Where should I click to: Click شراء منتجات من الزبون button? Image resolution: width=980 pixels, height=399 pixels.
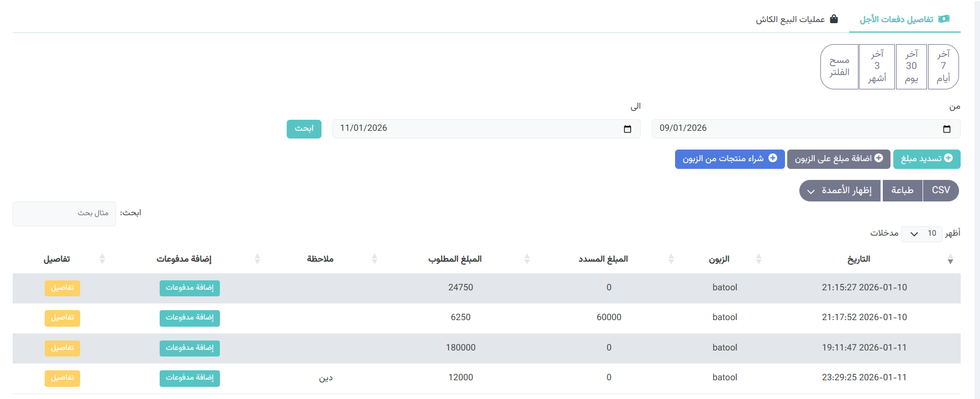(x=730, y=159)
